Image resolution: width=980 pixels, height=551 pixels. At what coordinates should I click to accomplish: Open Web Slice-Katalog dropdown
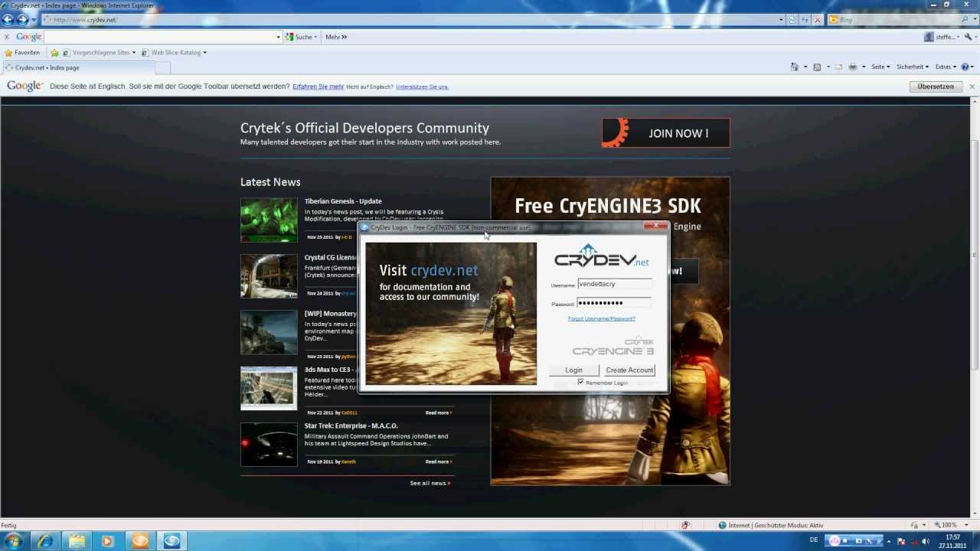[175, 53]
